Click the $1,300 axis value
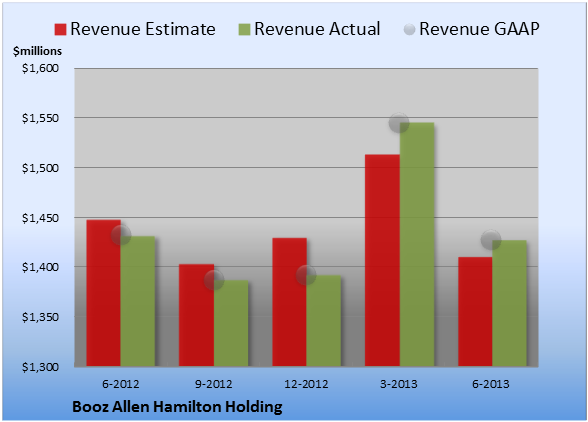588x422 pixels. click(40, 367)
